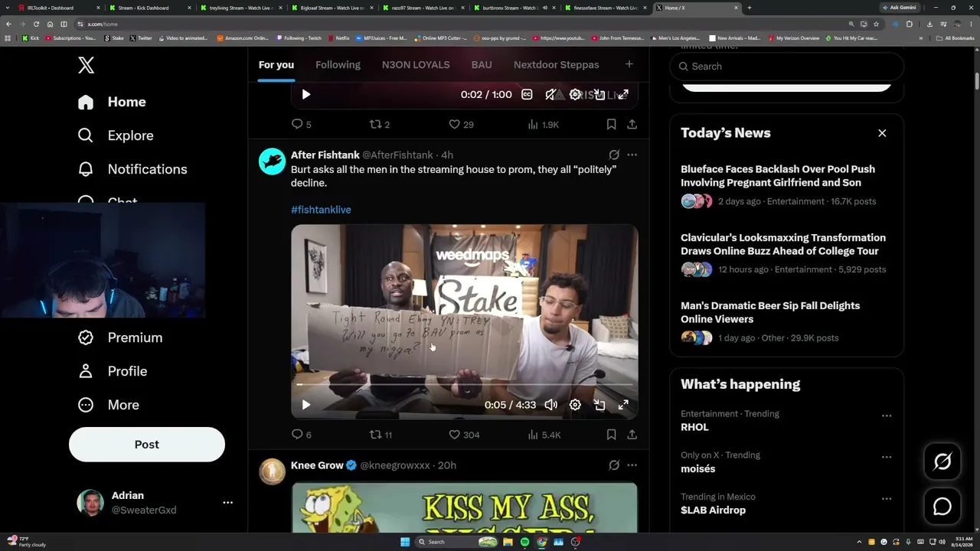The height and width of the screenshot is (551, 980).
Task: Open more options on Knee Grow post
Action: (x=632, y=465)
